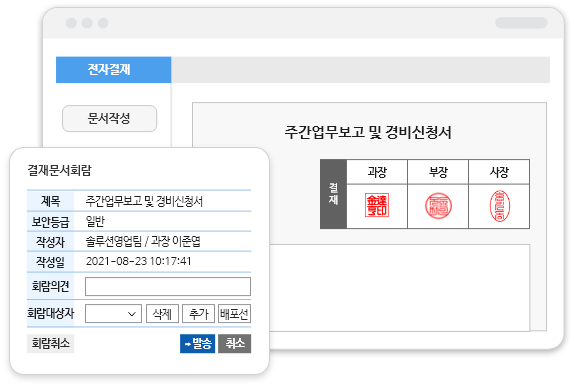
Task: Click the author 솔루션영업팀 / 과장 이준엽
Action: pyautogui.click(x=143, y=241)
